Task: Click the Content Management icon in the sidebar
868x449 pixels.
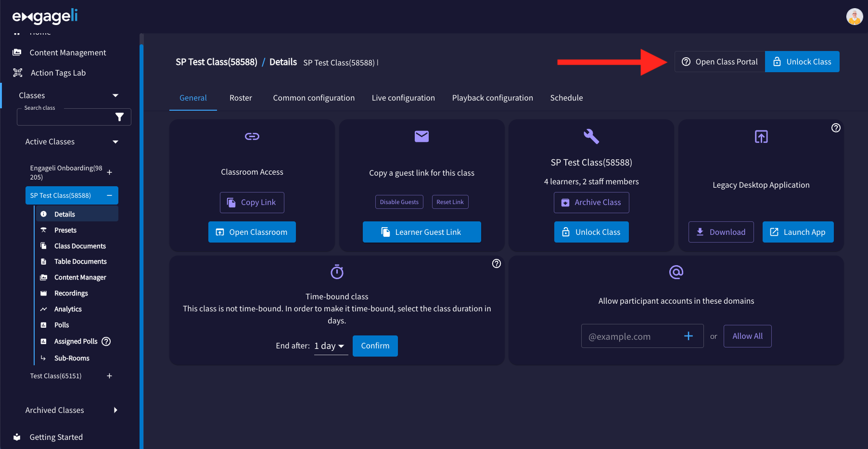Action: coord(17,52)
